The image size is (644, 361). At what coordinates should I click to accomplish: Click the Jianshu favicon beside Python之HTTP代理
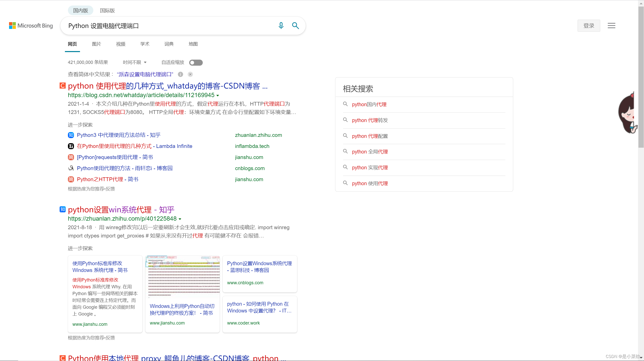coord(71,179)
